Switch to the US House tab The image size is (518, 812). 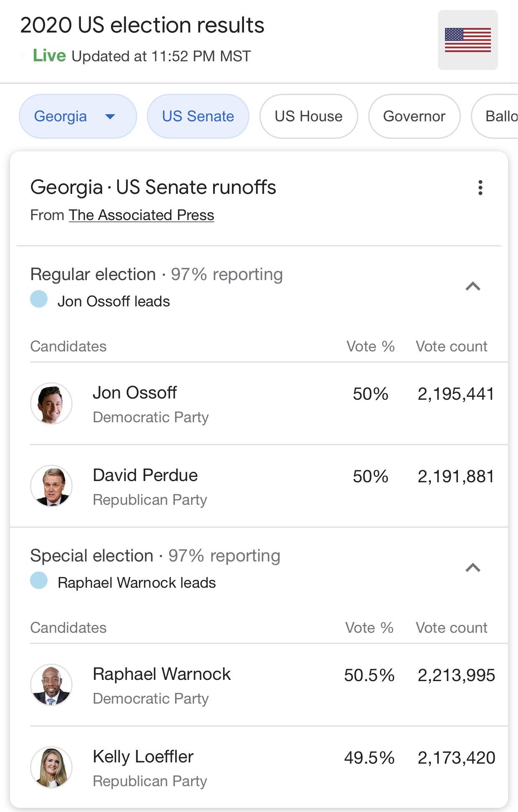click(x=309, y=116)
